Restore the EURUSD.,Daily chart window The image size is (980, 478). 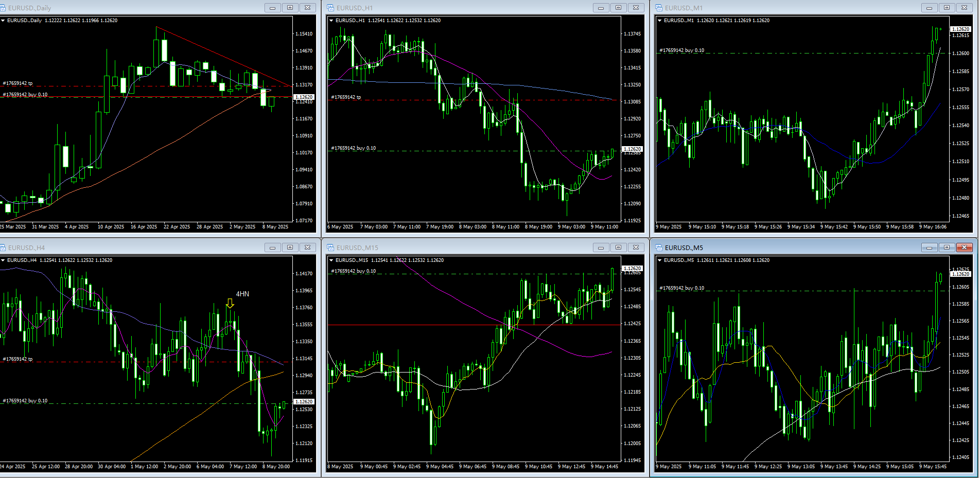click(290, 8)
